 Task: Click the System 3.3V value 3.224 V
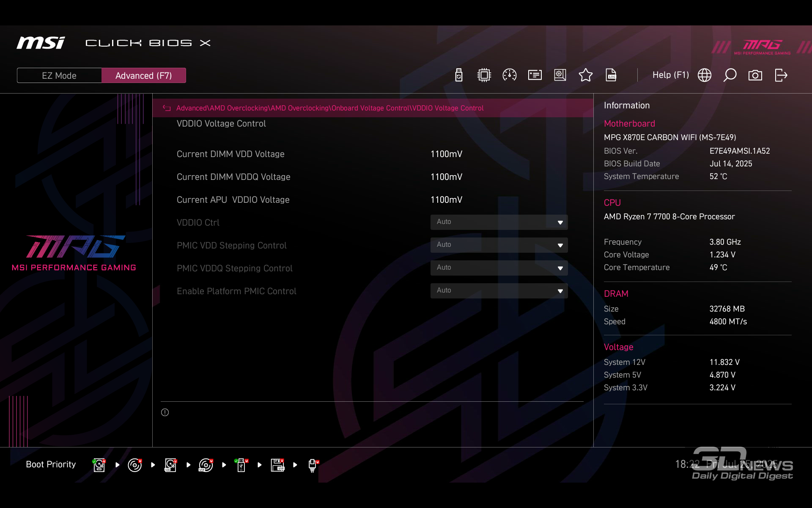click(x=722, y=388)
